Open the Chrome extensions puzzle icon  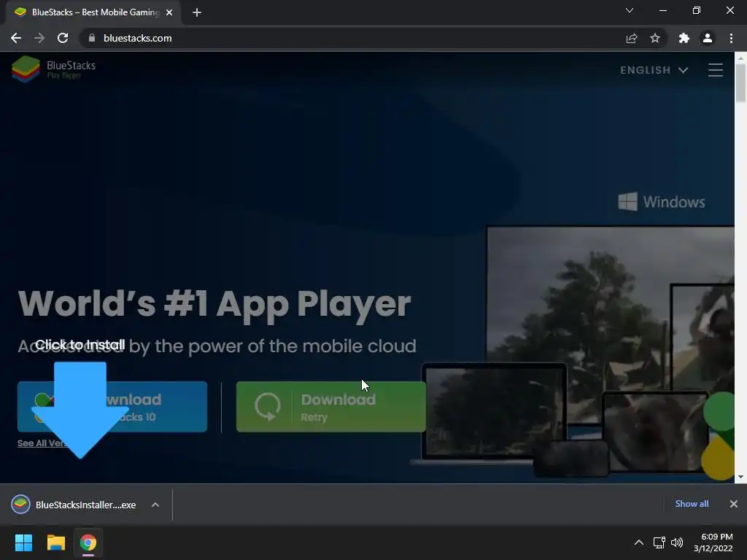(684, 38)
